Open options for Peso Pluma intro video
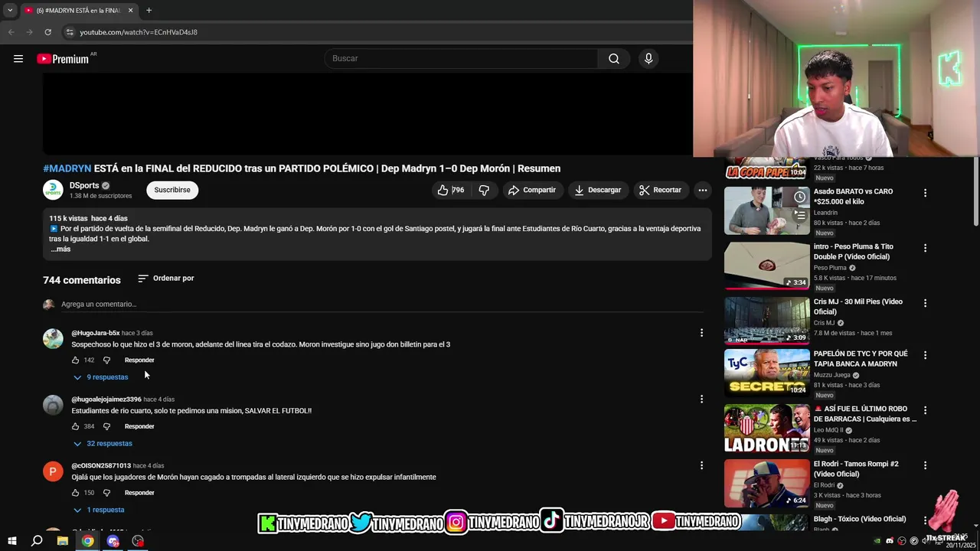980x551 pixels. pyautogui.click(x=925, y=248)
